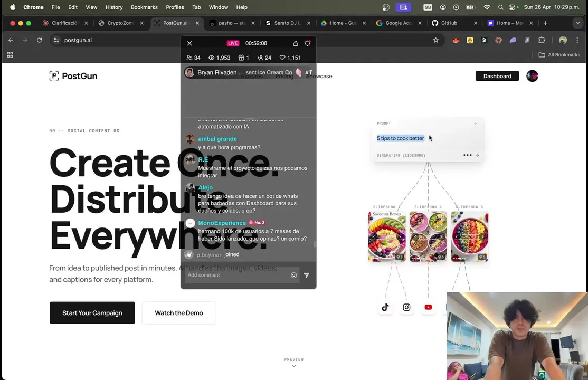This screenshot has height=380, width=588.
Task: Close the Home – Google Drive tab
Action: coord(364,23)
